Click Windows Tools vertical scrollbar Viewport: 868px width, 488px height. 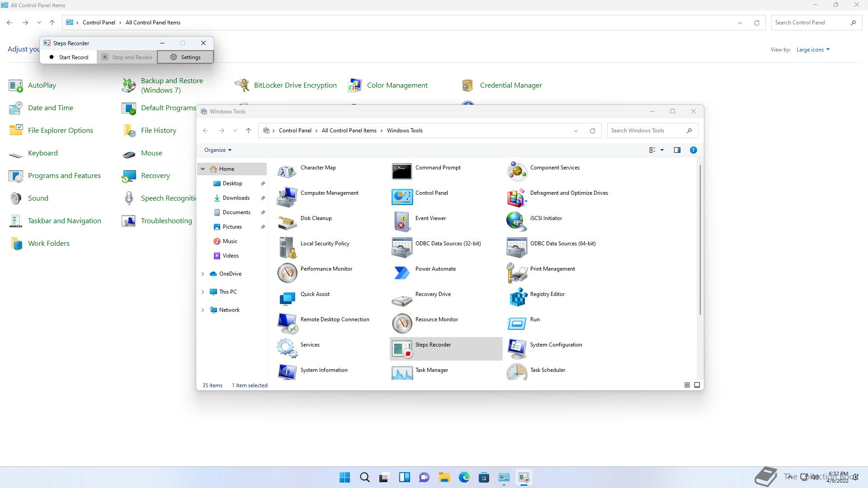pyautogui.click(x=700, y=239)
